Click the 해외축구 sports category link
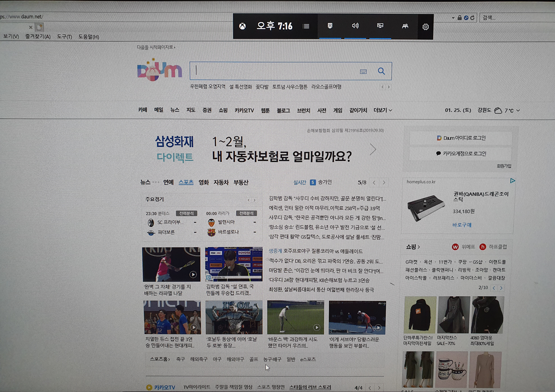555x392 pixels. pyautogui.click(x=198, y=359)
